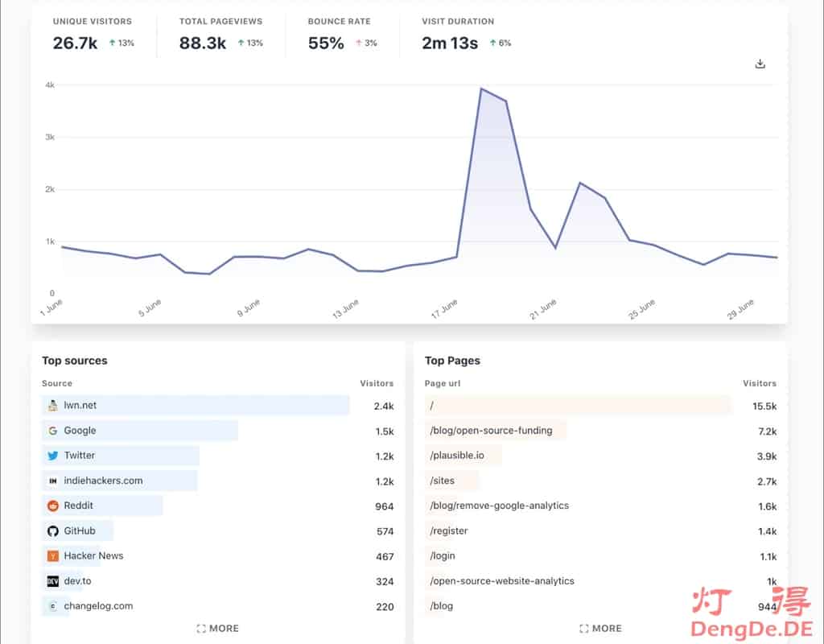This screenshot has width=824, height=644.
Task: Select the Visit Duration metric
Action: point(465,34)
